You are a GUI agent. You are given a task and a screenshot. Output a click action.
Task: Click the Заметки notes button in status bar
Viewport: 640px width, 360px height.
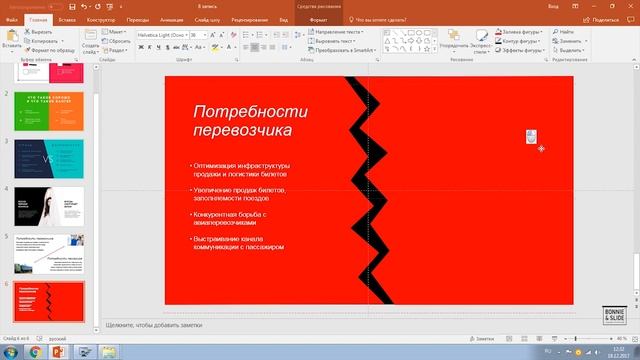click(482, 339)
